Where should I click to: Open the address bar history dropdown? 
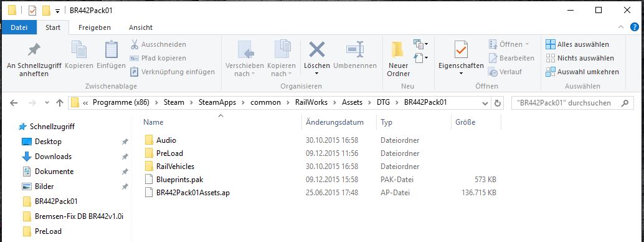point(485,103)
